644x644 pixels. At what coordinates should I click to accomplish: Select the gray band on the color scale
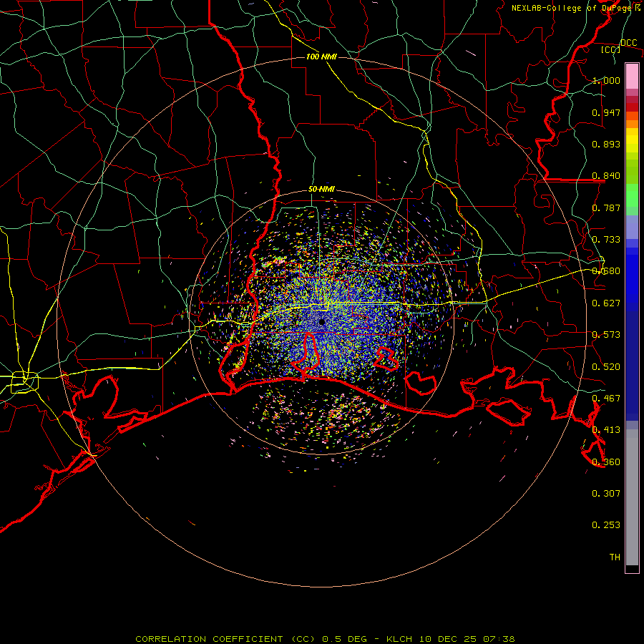click(632, 497)
